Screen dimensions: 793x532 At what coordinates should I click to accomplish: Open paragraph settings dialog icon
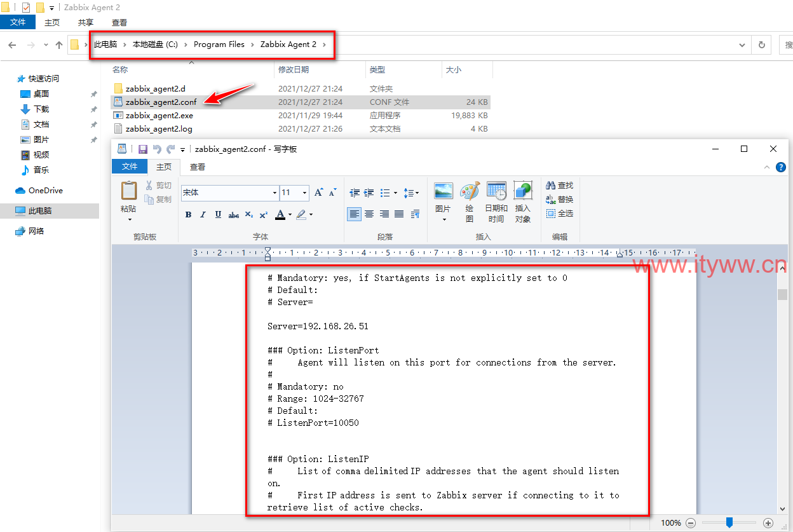pyautogui.click(x=415, y=214)
